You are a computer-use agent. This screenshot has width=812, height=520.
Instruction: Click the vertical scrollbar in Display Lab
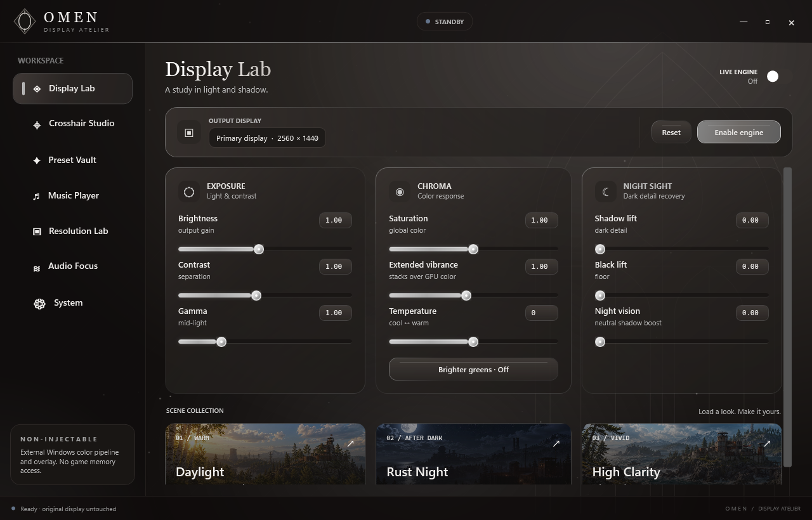click(788, 317)
